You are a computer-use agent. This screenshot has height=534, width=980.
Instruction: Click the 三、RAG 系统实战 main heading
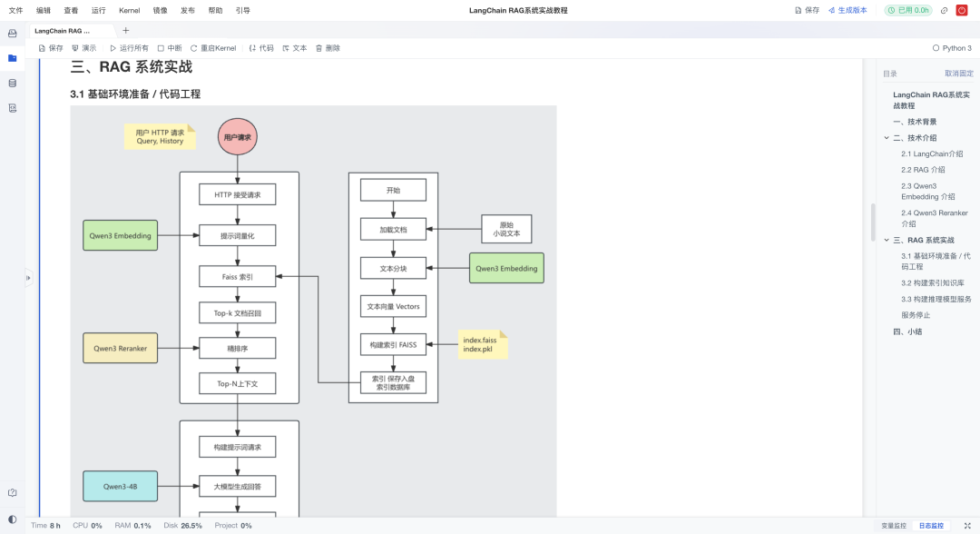coord(132,67)
